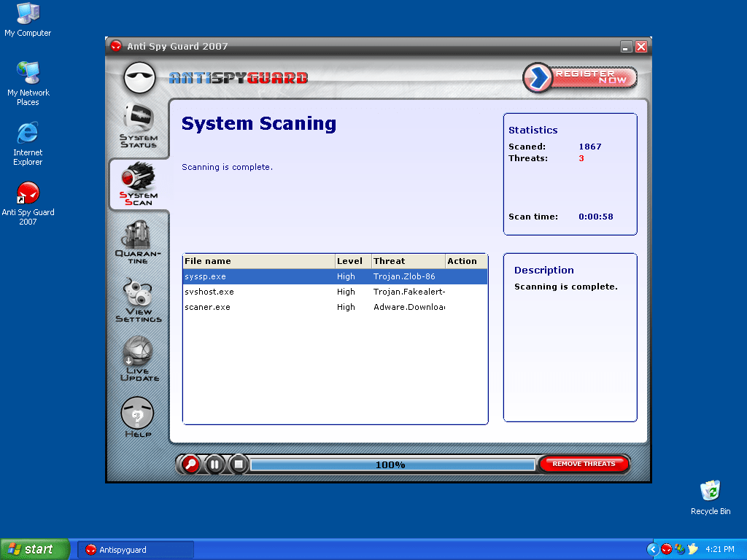The height and width of the screenshot is (560, 747).
Task: Sort by the Level column header
Action: [x=352, y=261]
